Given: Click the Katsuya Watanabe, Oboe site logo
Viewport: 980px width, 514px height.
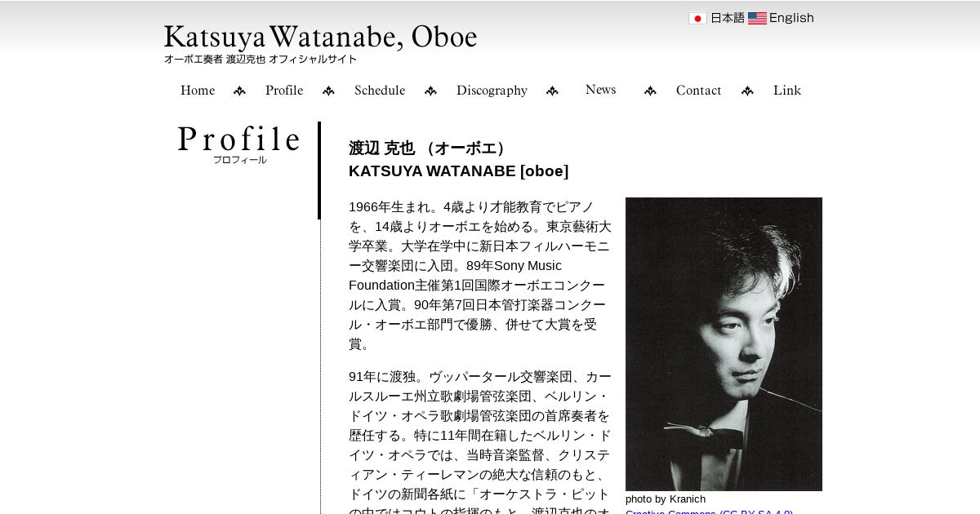Looking at the screenshot, I should pyautogui.click(x=320, y=38).
